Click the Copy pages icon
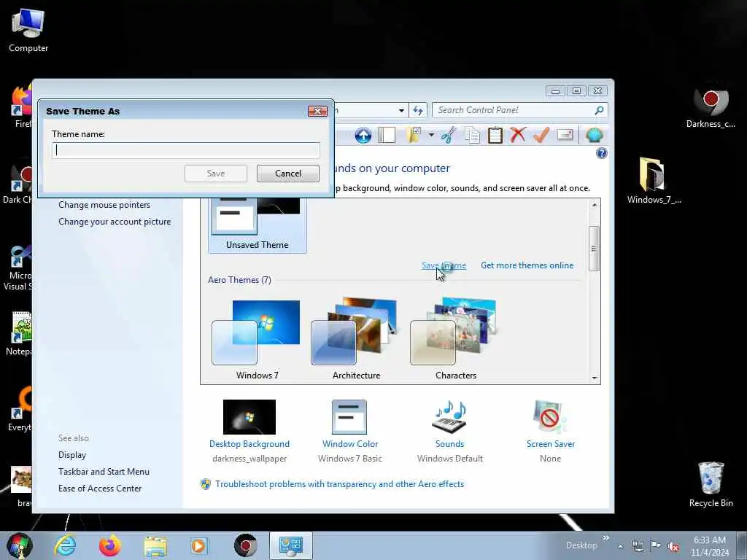Image resolution: width=747 pixels, height=560 pixels. click(472, 135)
